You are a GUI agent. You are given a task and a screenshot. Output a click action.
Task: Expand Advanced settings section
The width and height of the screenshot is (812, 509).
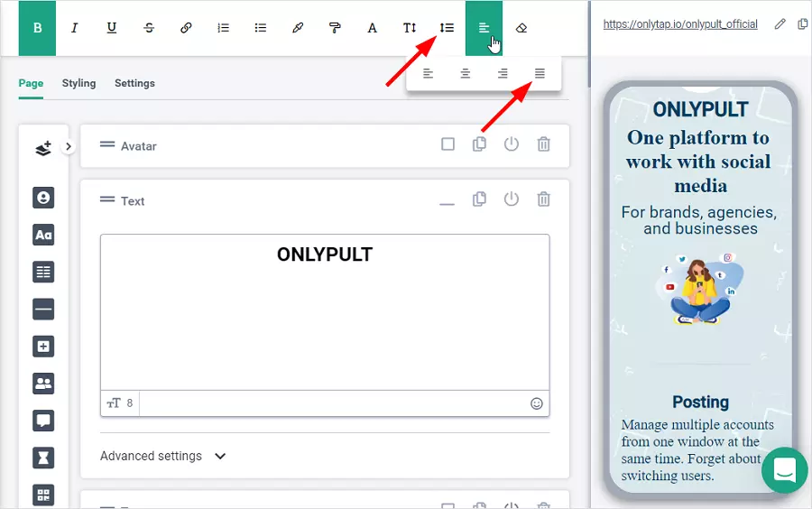162,456
